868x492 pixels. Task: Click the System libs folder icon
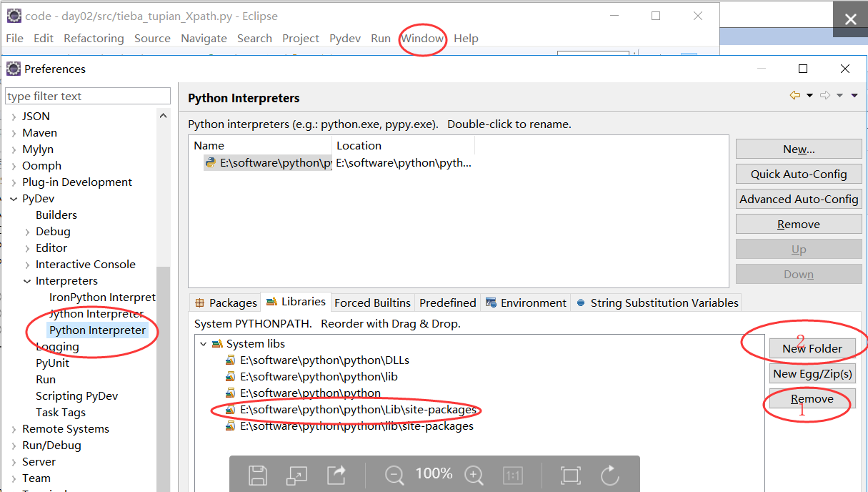pyautogui.click(x=218, y=344)
